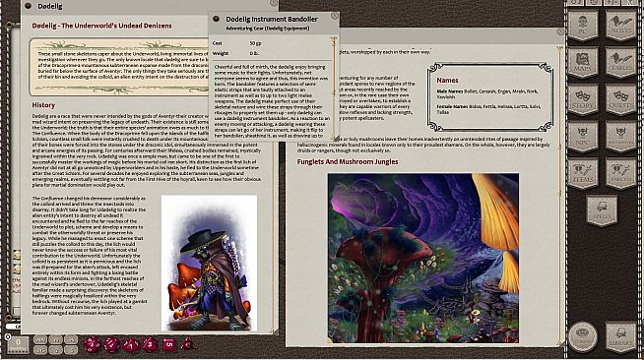Screen dimensions: 644x360
Task: Open the Story sidebar button
Action: pos(583,99)
